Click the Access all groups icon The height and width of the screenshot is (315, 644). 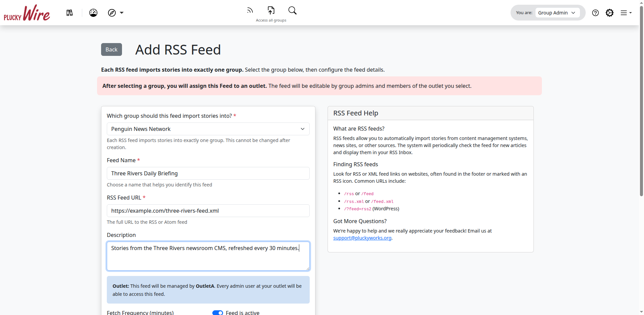point(271,10)
